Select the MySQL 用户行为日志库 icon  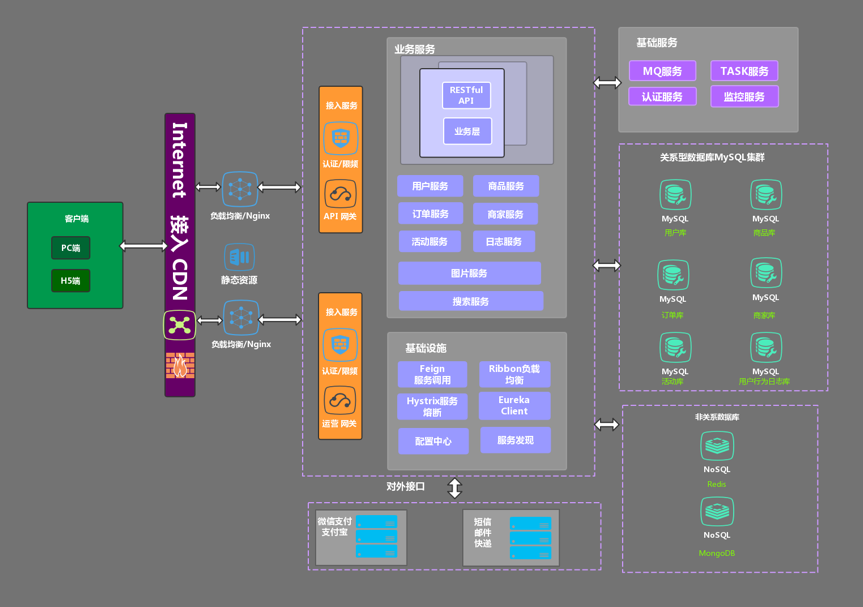click(x=766, y=348)
